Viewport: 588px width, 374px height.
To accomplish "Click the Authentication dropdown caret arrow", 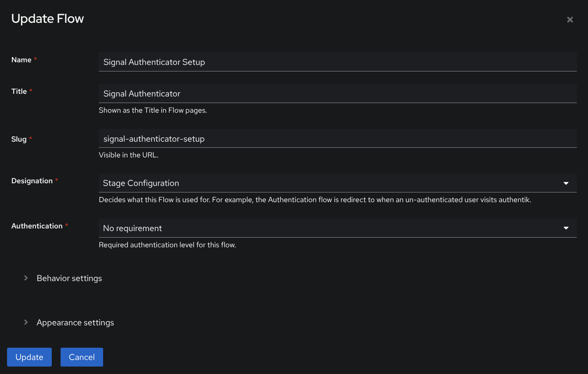I will [566, 228].
